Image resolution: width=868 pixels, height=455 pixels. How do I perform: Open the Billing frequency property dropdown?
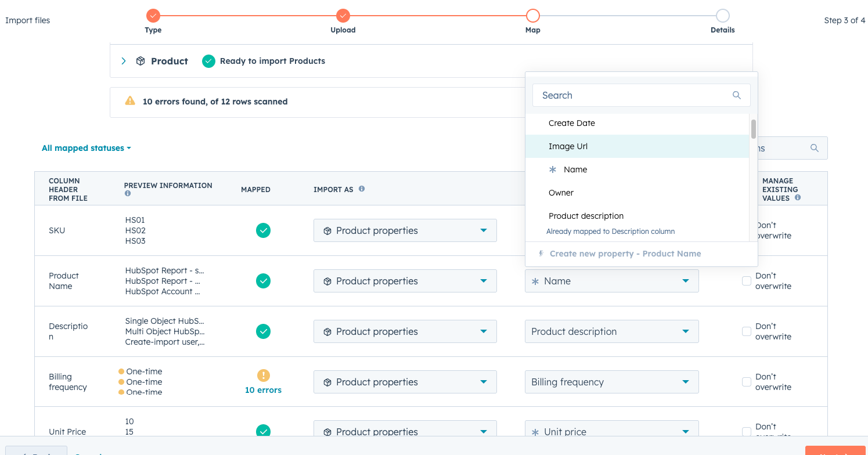(611, 382)
